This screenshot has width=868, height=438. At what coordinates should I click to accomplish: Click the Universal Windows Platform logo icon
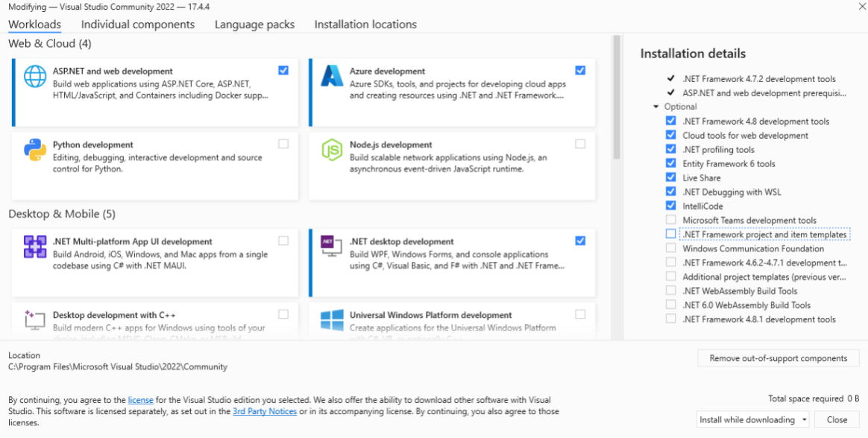point(333,320)
